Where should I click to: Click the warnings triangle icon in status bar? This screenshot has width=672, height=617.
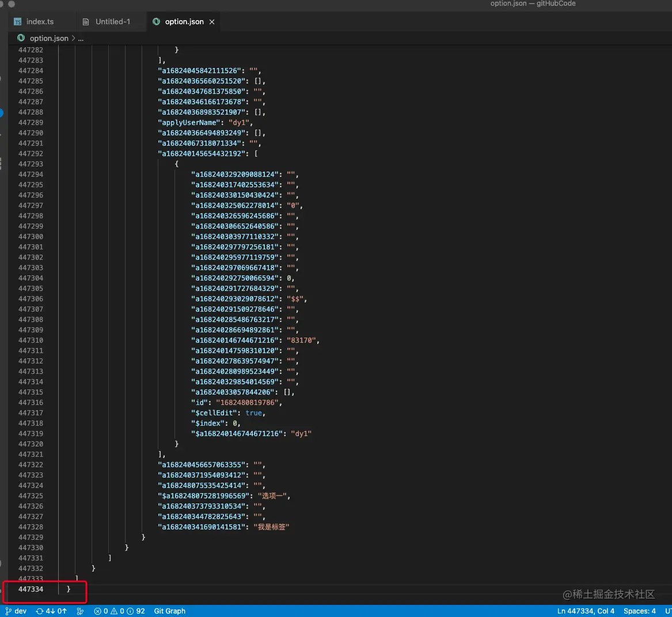(114, 611)
